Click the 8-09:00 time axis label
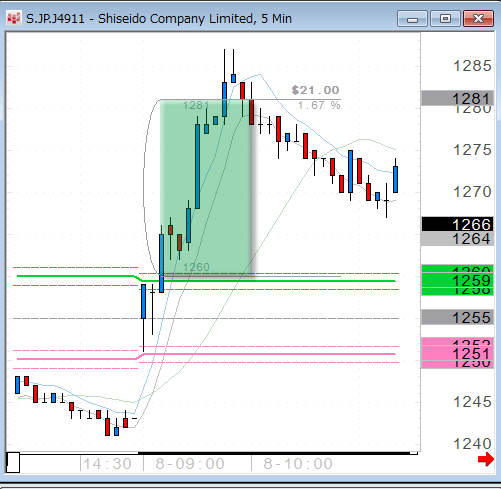This screenshot has width=501, height=489. pyautogui.click(x=190, y=464)
